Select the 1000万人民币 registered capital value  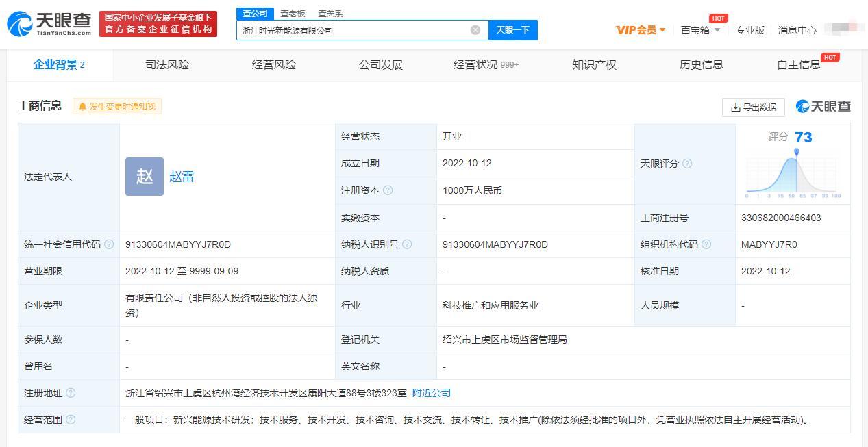click(473, 190)
